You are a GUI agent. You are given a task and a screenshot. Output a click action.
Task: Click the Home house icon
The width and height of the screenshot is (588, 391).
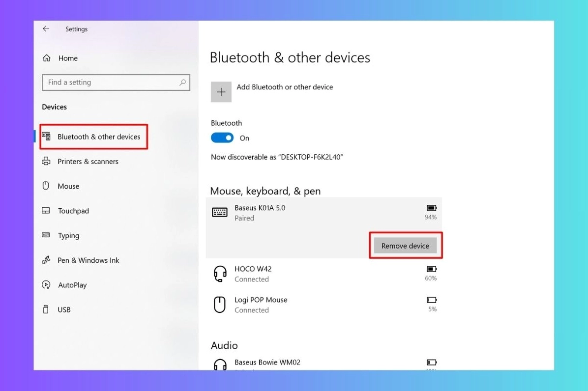pyautogui.click(x=46, y=57)
